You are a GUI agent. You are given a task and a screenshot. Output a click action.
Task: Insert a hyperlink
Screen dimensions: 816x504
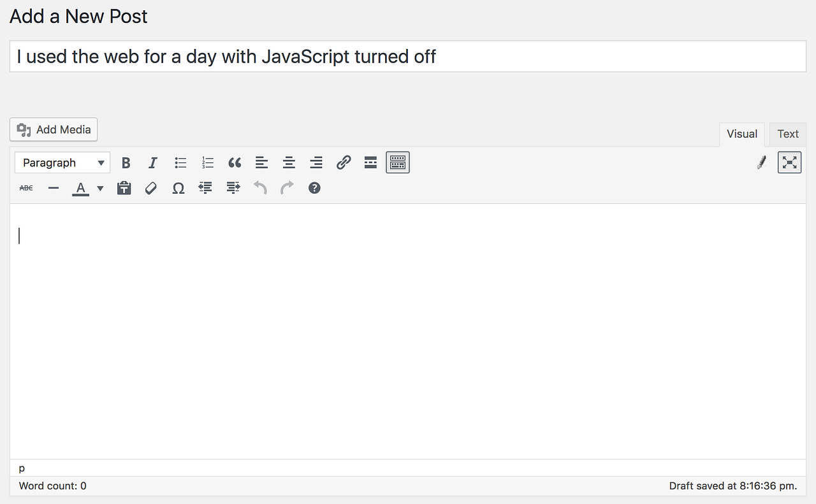click(x=343, y=162)
